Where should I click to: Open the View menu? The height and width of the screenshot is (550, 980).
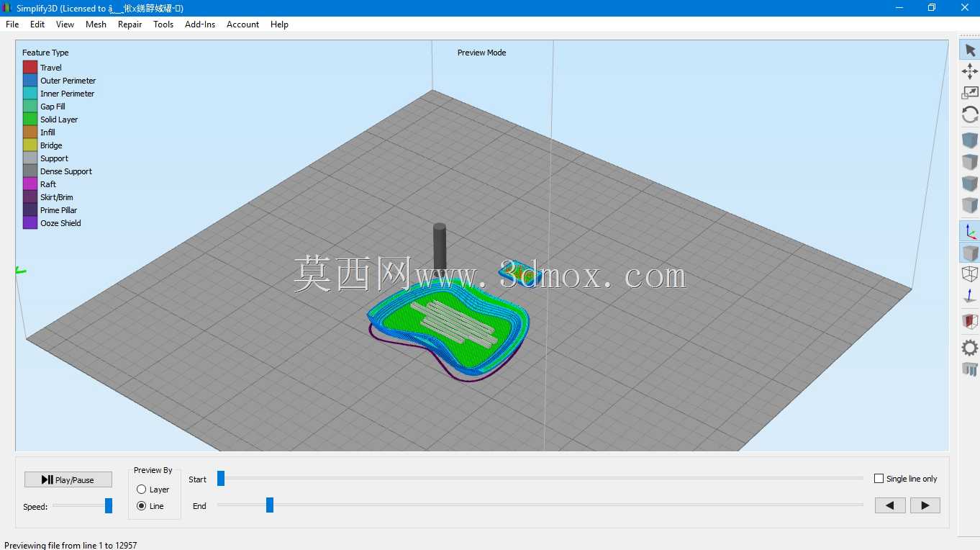click(65, 24)
